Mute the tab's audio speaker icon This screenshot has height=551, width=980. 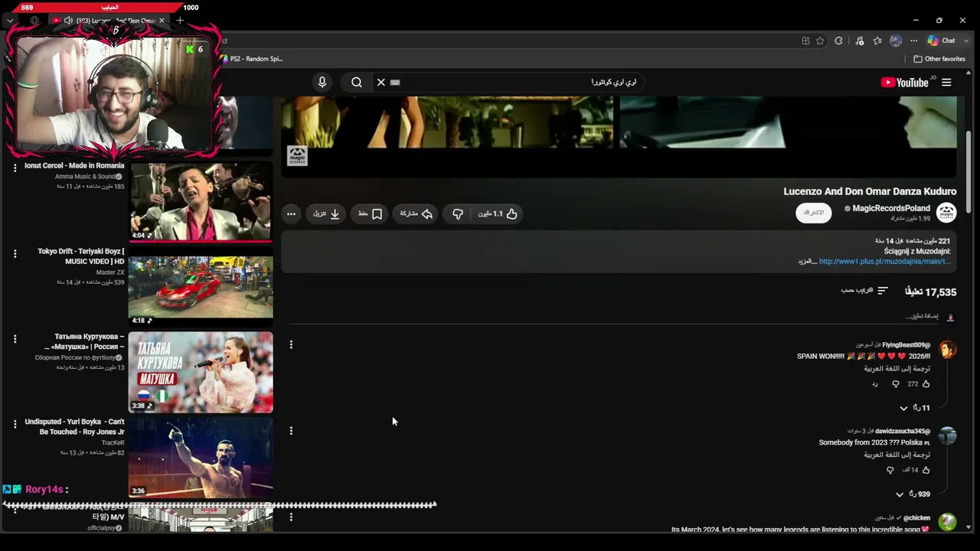68,21
